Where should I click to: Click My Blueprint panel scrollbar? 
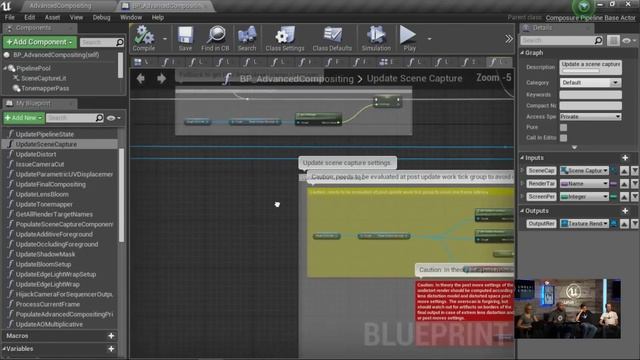(121, 195)
